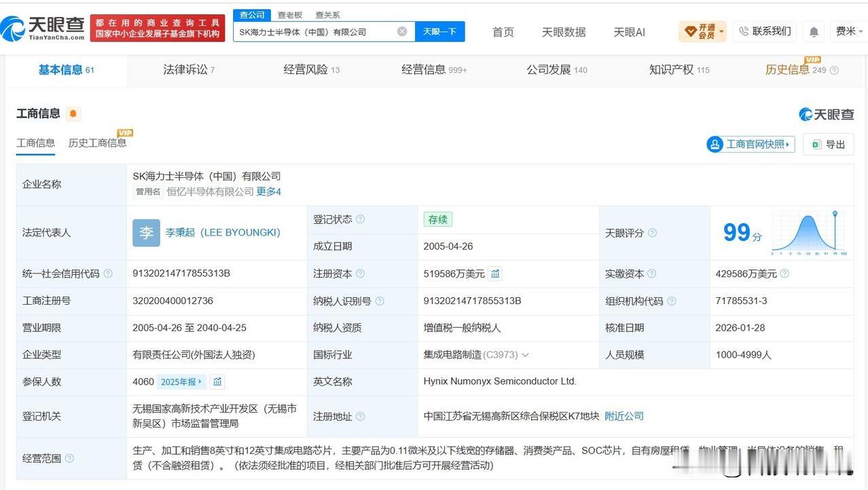This screenshot has height=490, width=868.
Task: Click help icon next to 注册资本 label
Action: coord(360,274)
